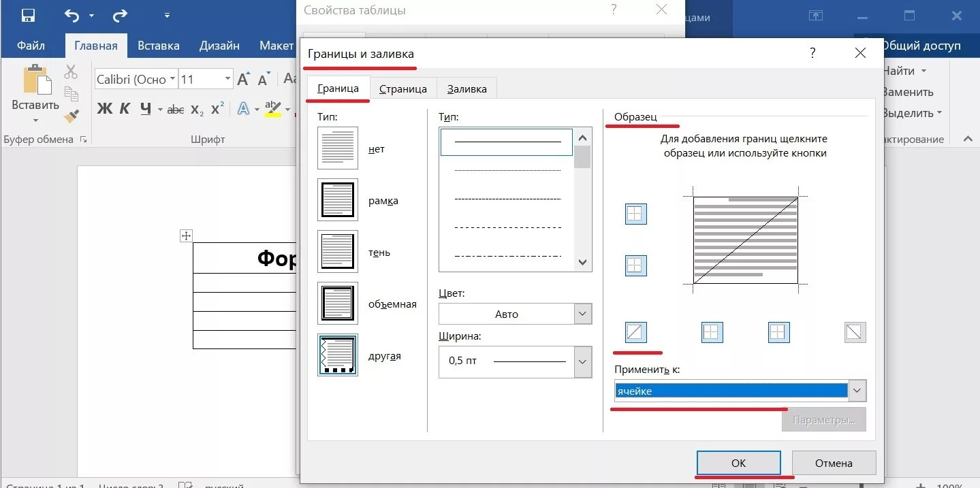The height and width of the screenshot is (488, 980).
Task: Toggle italic (К) formatting
Action: (x=125, y=109)
